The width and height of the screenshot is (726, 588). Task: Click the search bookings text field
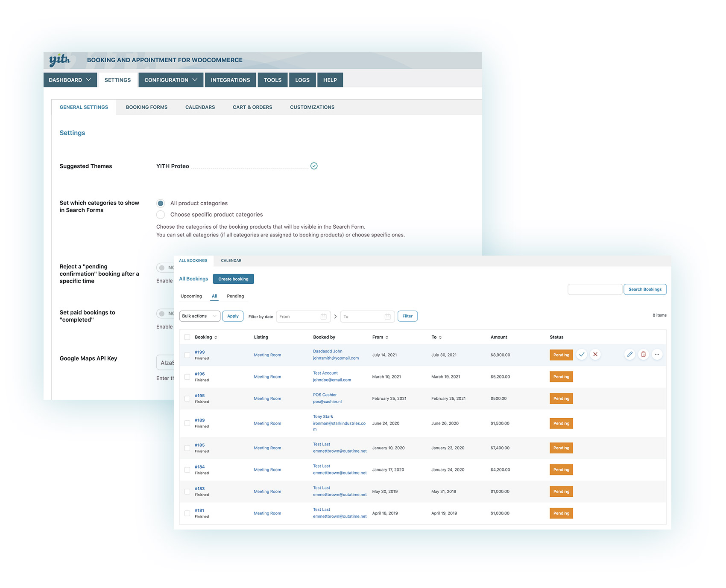(595, 289)
